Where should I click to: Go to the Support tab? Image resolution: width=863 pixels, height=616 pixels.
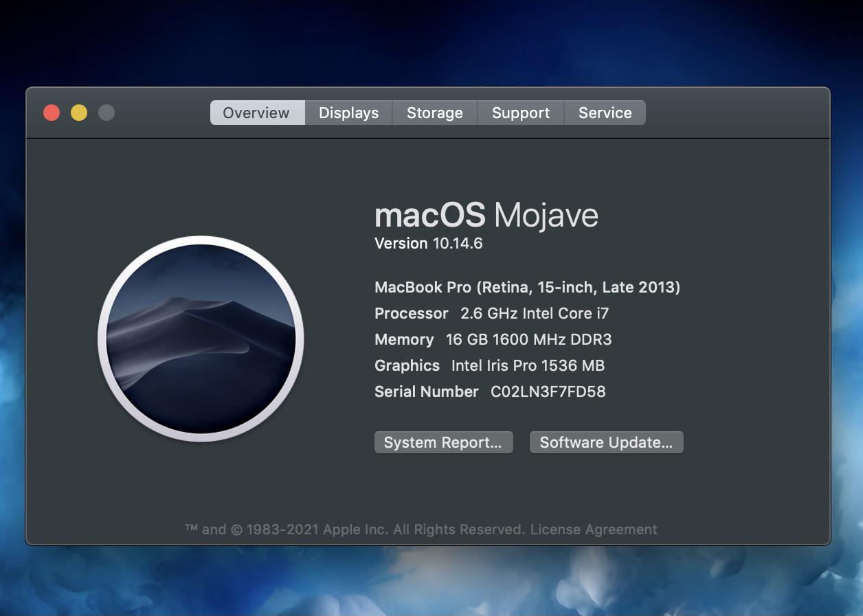(521, 113)
